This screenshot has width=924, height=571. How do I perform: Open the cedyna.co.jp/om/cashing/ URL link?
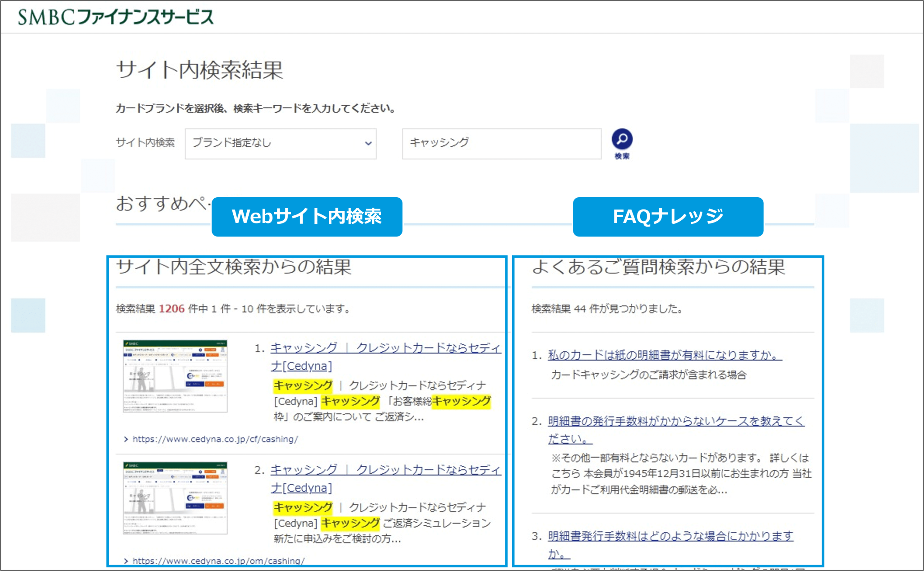[x=218, y=561]
